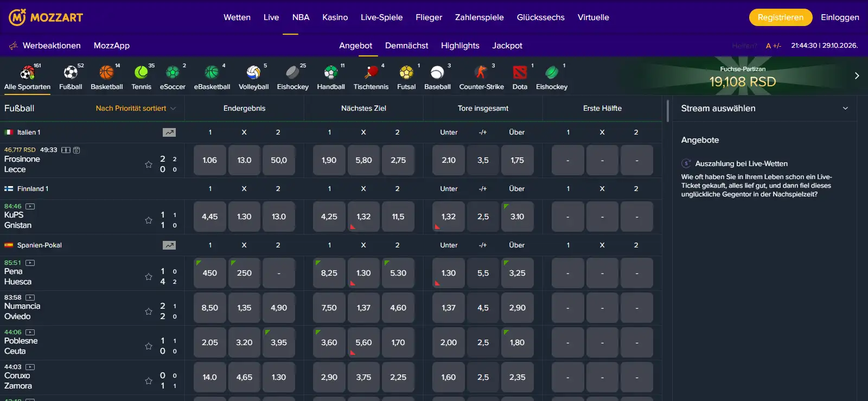Viewport: 868px width, 401px height.
Task: Toggle odds format with the A +/- control
Action: [x=774, y=46]
